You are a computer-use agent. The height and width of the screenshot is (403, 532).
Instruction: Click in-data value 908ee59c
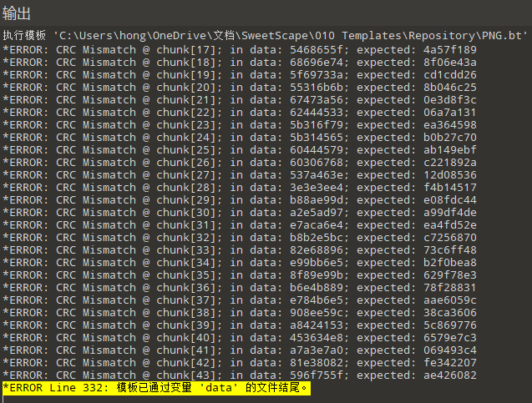pos(317,313)
